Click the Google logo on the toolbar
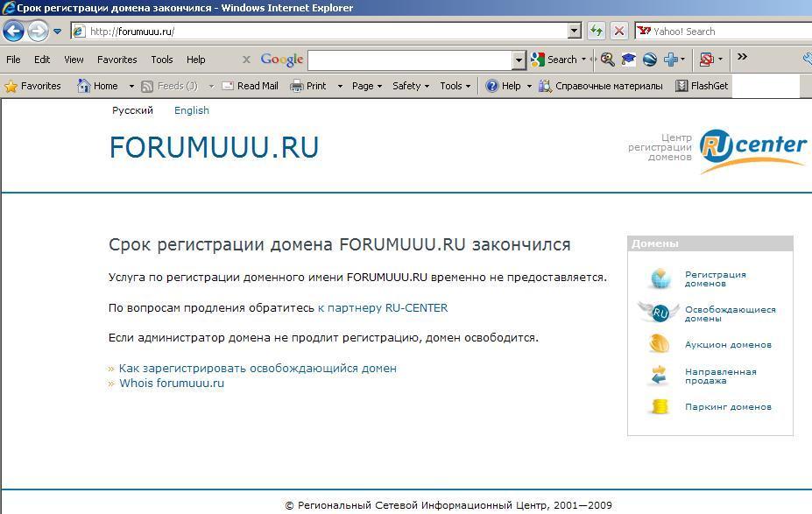The width and height of the screenshot is (812, 514). point(282,60)
